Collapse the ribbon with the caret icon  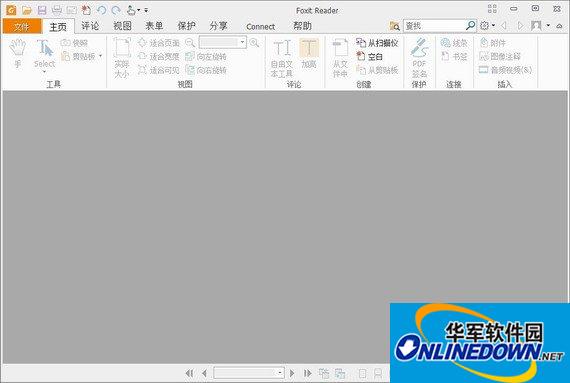pyautogui.click(x=559, y=26)
